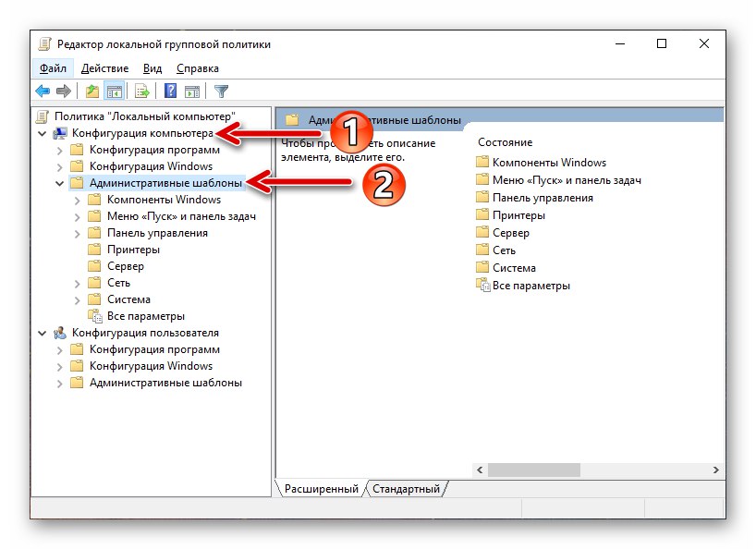
Task: Open the Вид menu
Action: point(152,68)
